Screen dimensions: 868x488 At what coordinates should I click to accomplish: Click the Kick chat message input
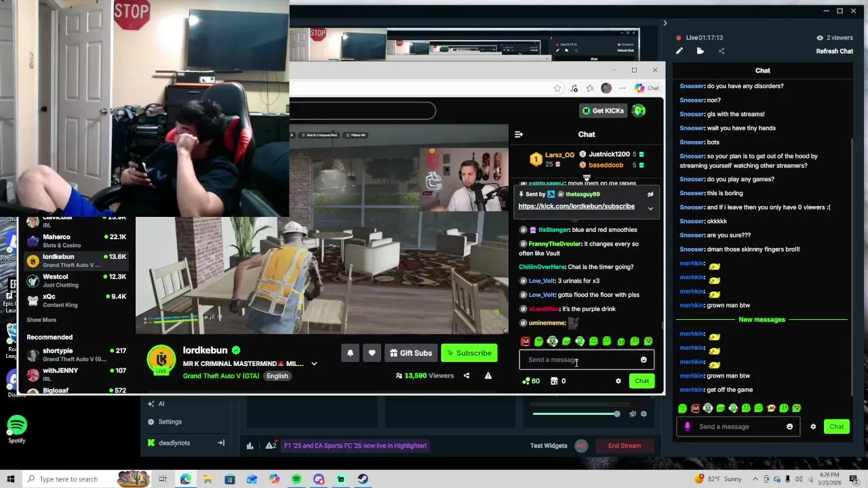click(587, 360)
